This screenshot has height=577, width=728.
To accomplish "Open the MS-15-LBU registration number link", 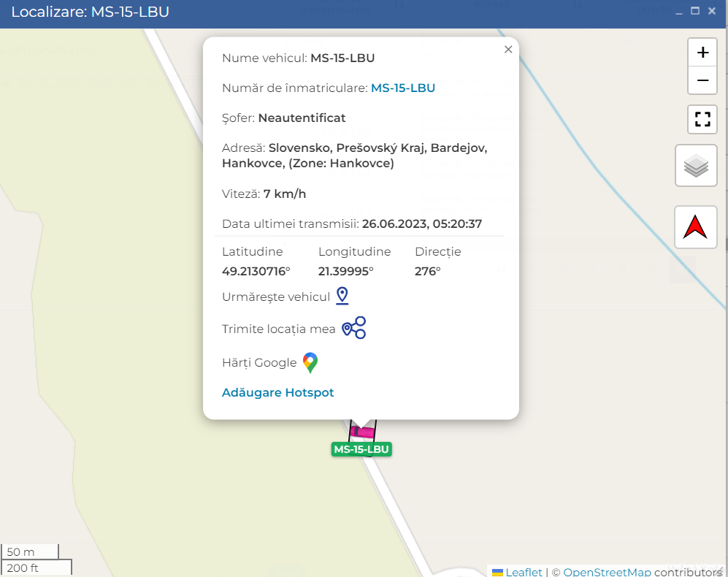I will pos(403,88).
